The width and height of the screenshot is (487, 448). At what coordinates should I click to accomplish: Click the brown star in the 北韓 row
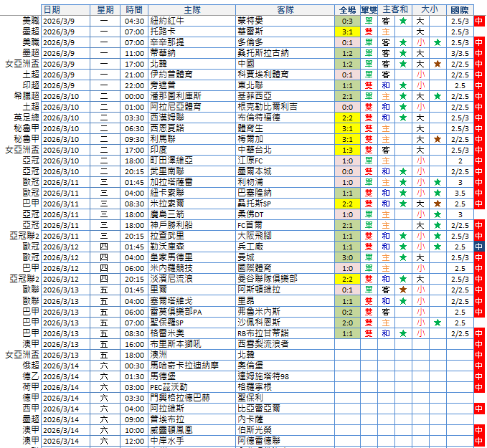[437, 65]
